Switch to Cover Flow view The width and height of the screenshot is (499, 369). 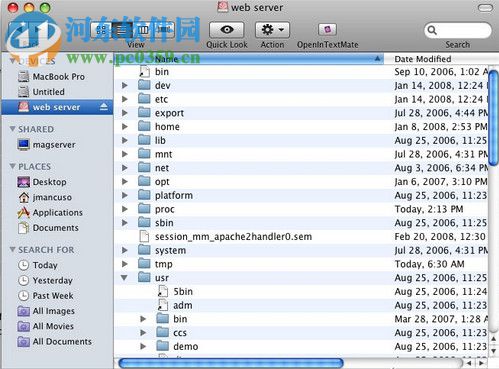[x=164, y=30]
